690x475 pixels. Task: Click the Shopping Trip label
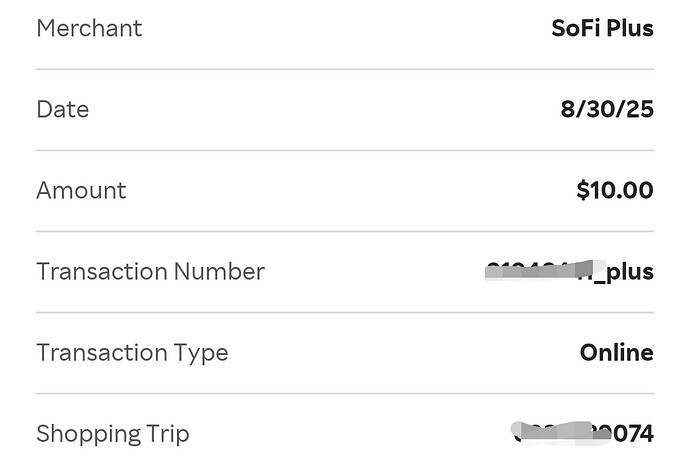coord(112,433)
